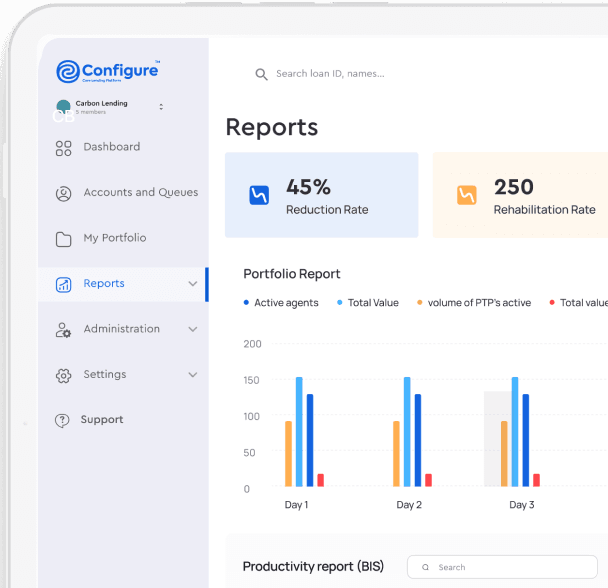Click the Dashboard grid icon
The height and width of the screenshot is (588, 608).
(x=63, y=148)
